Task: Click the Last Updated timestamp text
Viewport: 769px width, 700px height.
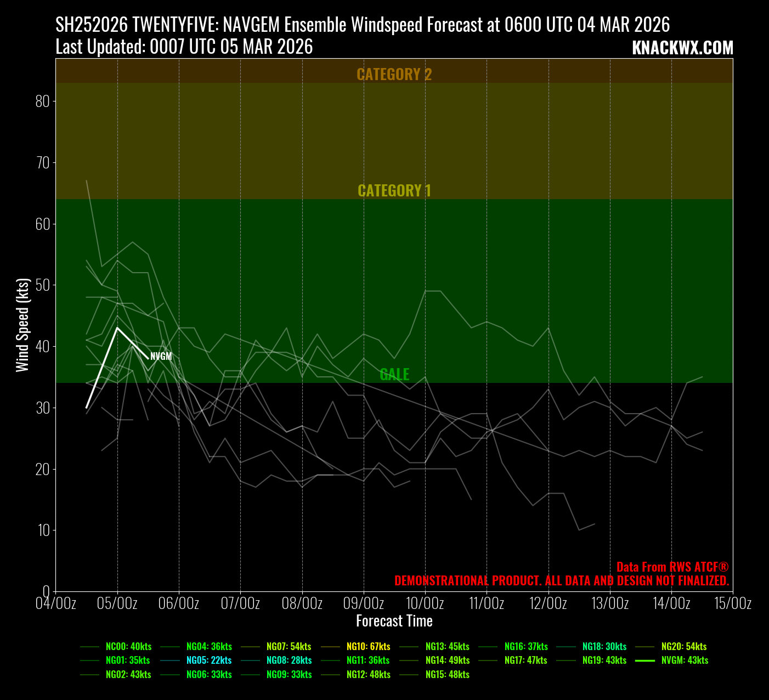Action: [x=184, y=47]
